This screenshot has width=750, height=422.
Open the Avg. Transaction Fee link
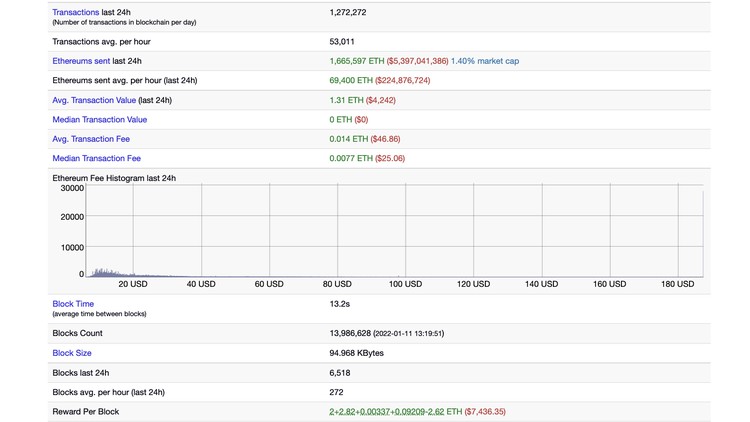[x=90, y=139]
